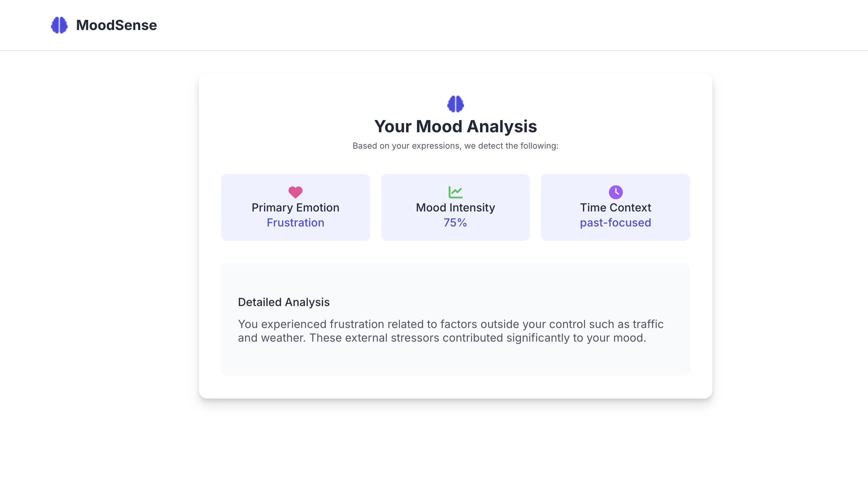Click the past-focused value text
868x499 pixels.
pos(615,223)
